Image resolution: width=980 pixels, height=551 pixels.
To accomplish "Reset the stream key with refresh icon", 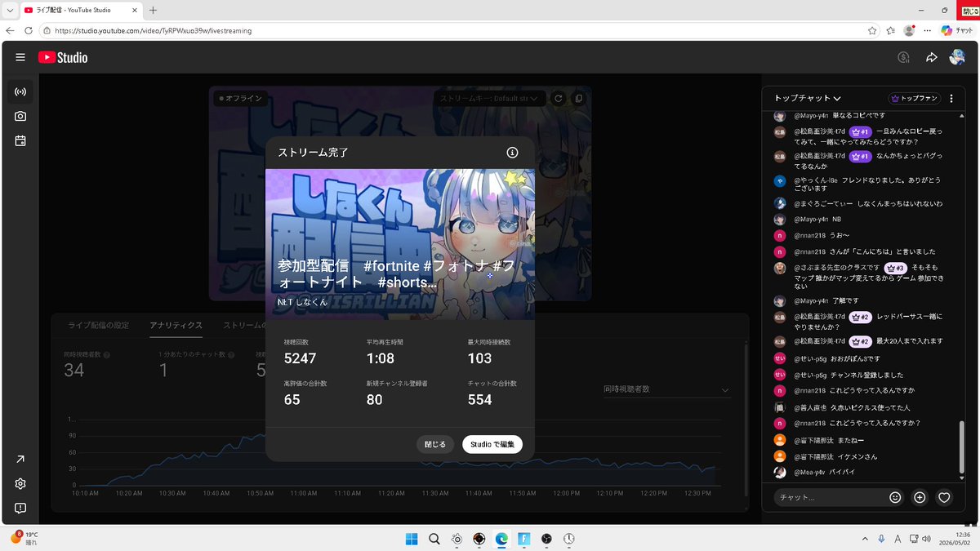I will pyautogui.click(x=559, y=98).
